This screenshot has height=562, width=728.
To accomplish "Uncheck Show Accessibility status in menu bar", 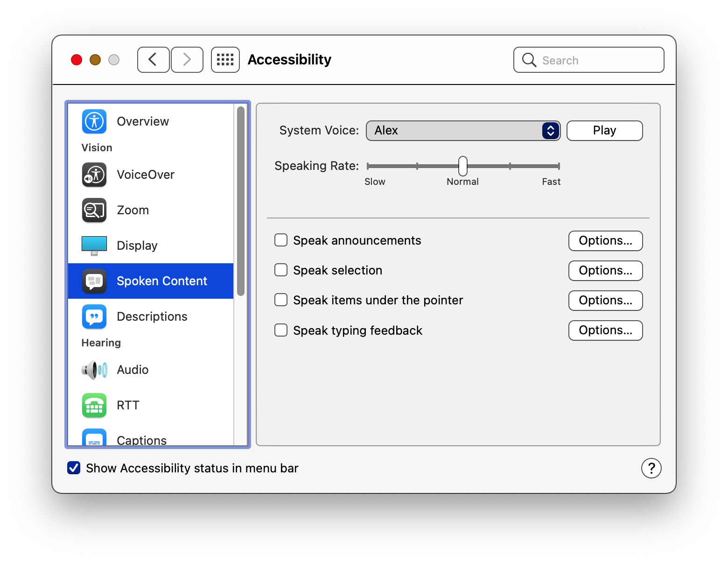I will 73,468.
